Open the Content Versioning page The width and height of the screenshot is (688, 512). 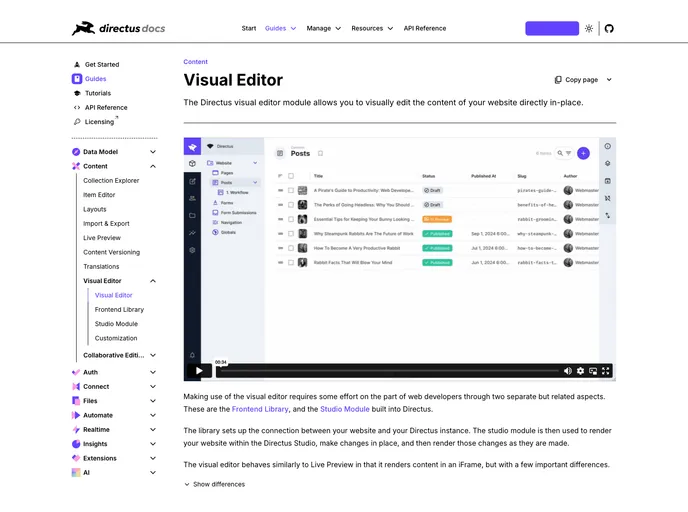pyautogui.click(x=111, y=252)
